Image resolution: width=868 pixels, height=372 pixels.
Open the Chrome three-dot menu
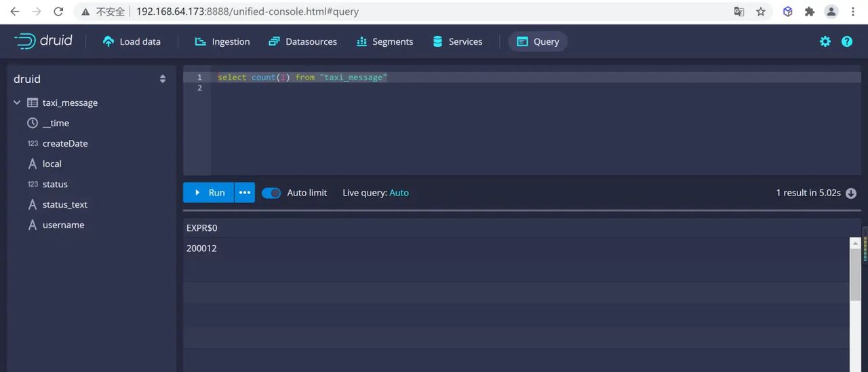point(853,12)
